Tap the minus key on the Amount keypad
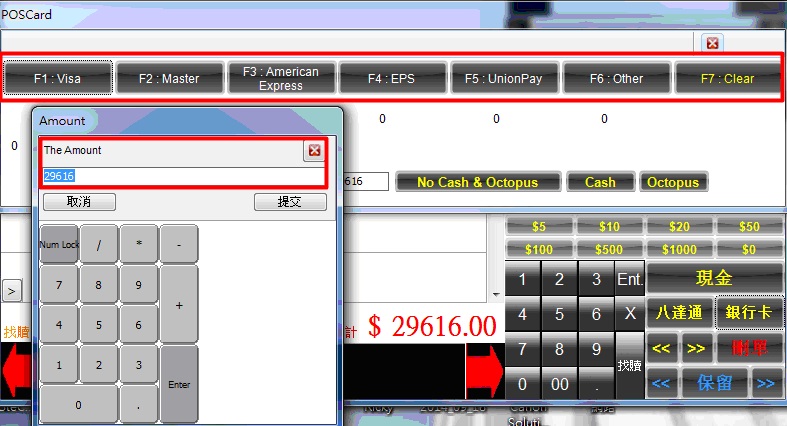The width and height of the screenshot is (787, 426). (x=179, y=244)
